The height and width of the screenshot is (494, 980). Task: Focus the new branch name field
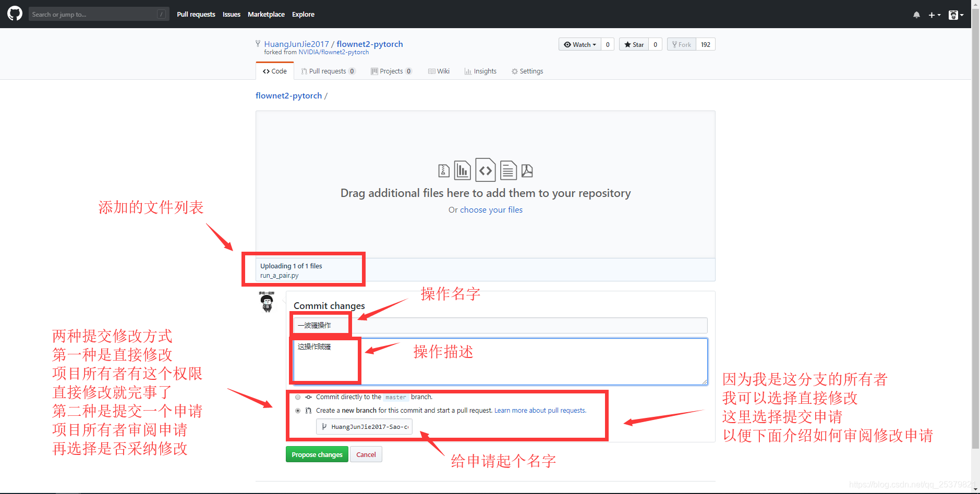[364, 426]
